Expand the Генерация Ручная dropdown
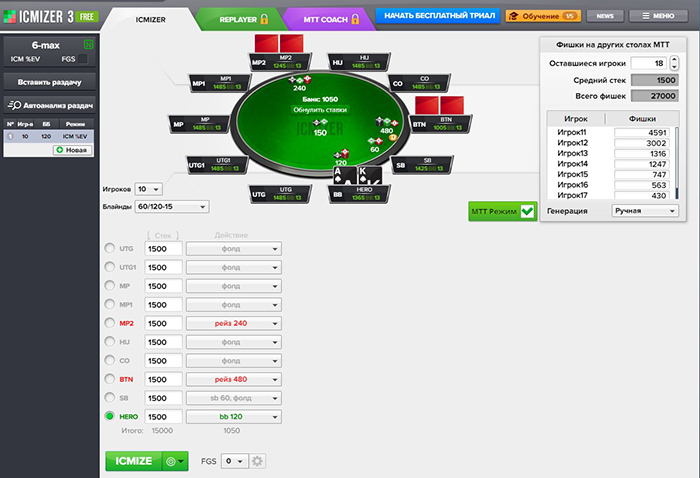 pyautogui.click(x=643, y=211)
